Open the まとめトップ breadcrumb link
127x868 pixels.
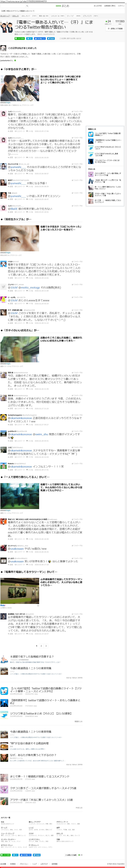(5, 16)
